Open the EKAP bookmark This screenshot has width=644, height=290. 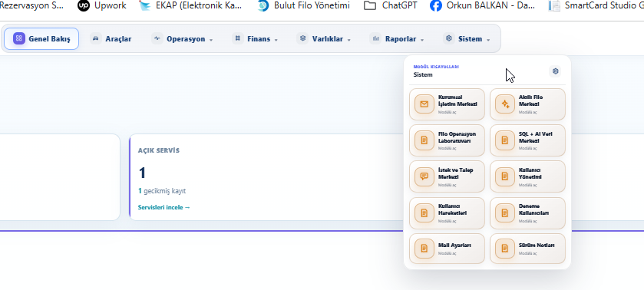pyautogui.click(x=191, y=5)
